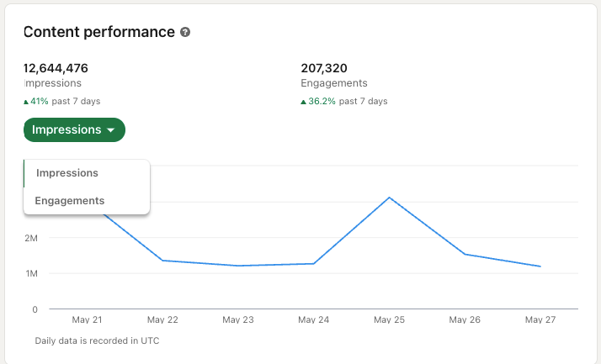Click the May 21 x-axis label
601x364 pixels.
(x=88, y=320)
